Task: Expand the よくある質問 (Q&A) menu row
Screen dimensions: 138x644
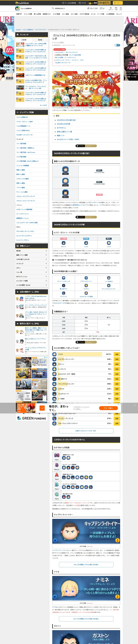Action: tap(32, 285)
